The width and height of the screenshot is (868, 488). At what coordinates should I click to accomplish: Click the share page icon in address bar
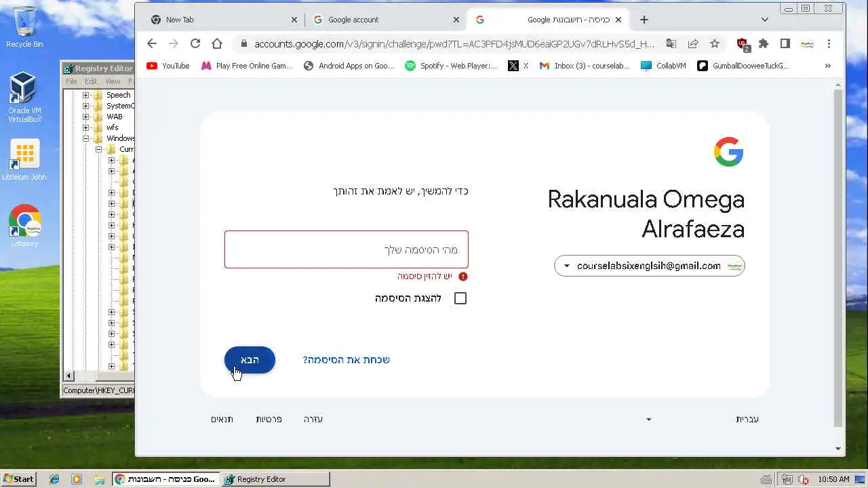[692, 43]
